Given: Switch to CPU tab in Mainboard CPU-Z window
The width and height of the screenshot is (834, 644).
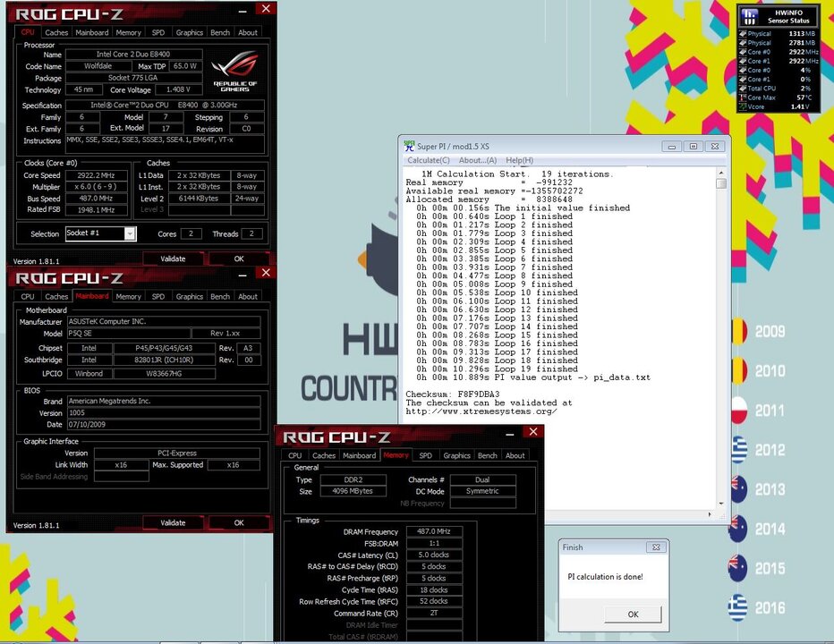Looking at the screenshot, I should [x=28, y=297].
